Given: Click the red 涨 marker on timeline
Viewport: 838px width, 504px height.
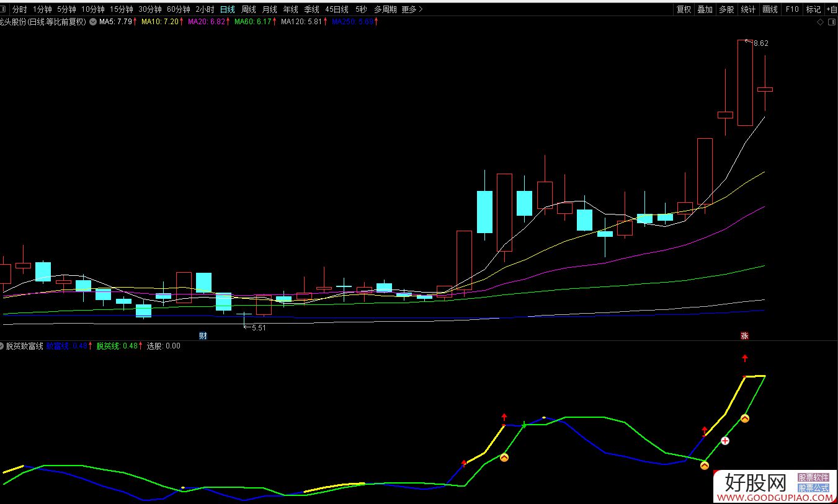Looking at the screenshot, I should click(x=744, y=335).
